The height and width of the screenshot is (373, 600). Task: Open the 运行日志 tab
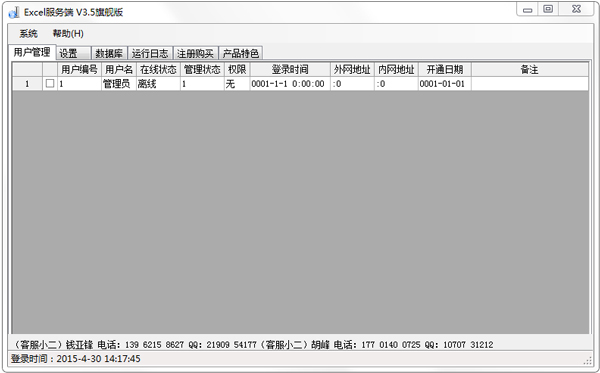(x=150, y=53)
